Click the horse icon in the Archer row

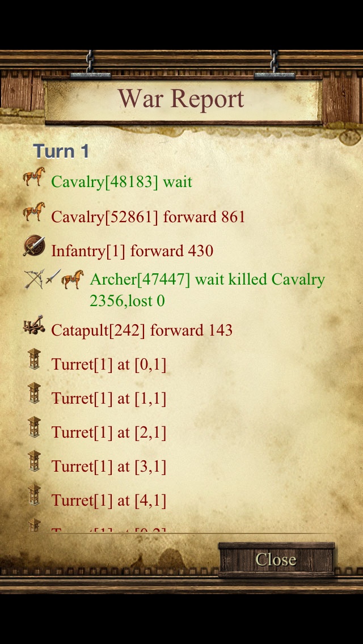point(73,279)
